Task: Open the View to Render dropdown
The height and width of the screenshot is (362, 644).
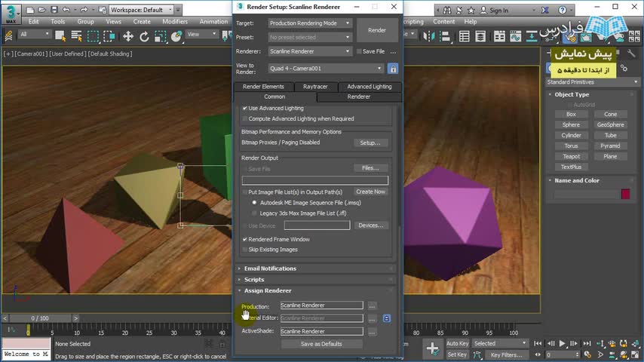Action: click(x=326, y=69)
